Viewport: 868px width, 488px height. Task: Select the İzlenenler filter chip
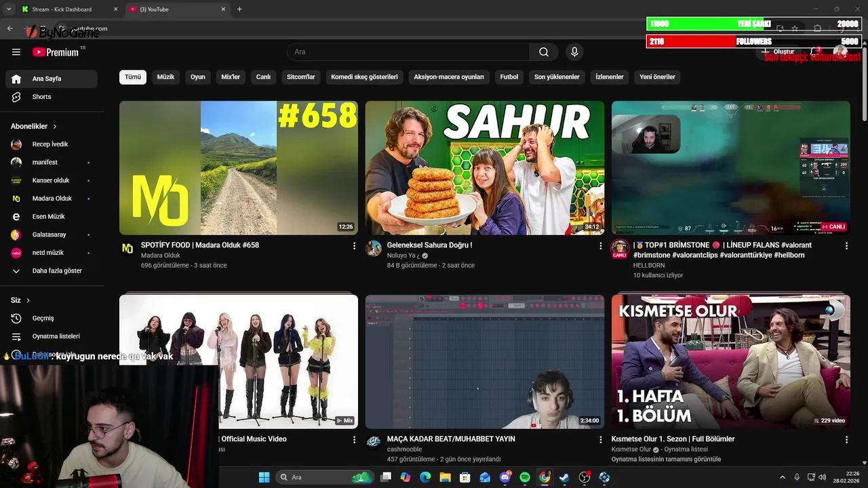610,77
